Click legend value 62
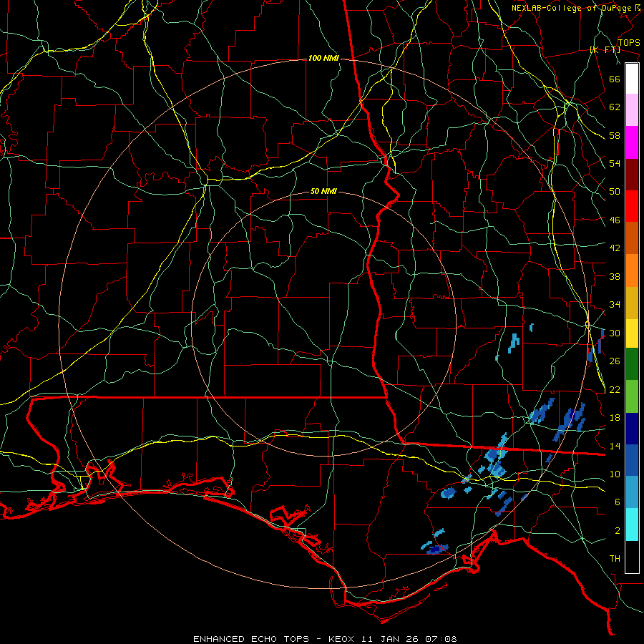Viewport: 644px width, 644px height. click(x=615, y=107)
